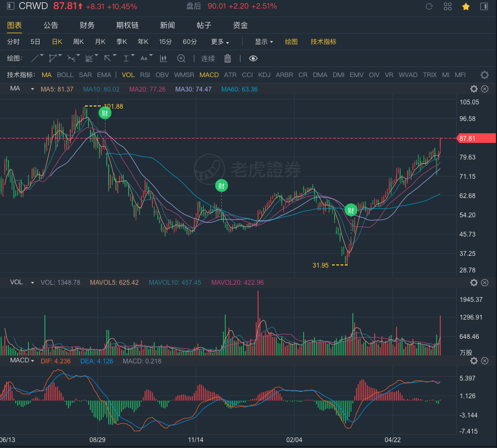Select the price range measure tool
The width and height of the screenshot is (497, 448).
126,58
